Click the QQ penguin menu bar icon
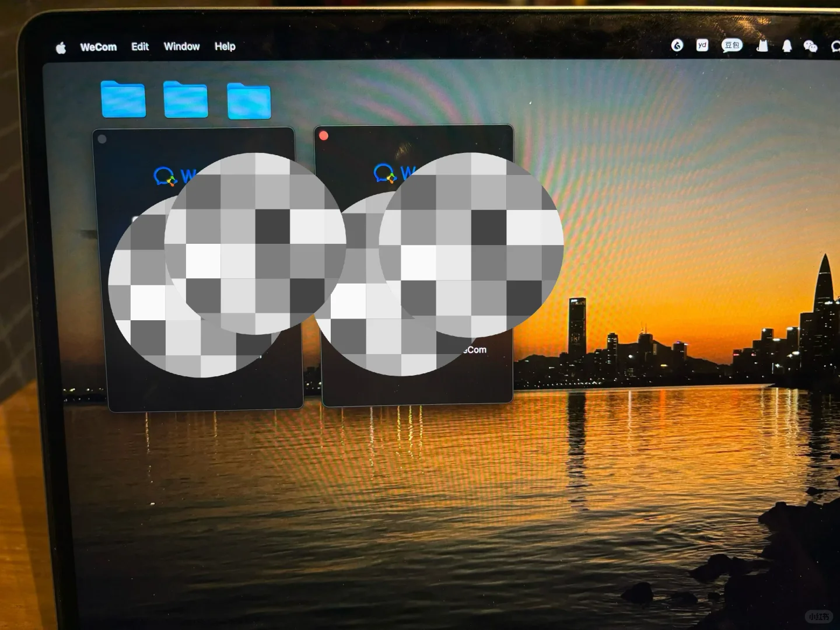 [786, 45]
